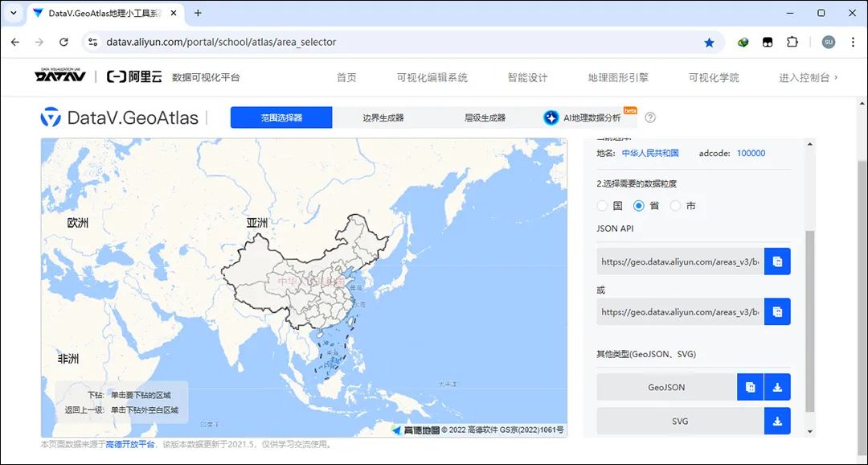Copy the second JSON API URL below 或

(x=777, y=311)
